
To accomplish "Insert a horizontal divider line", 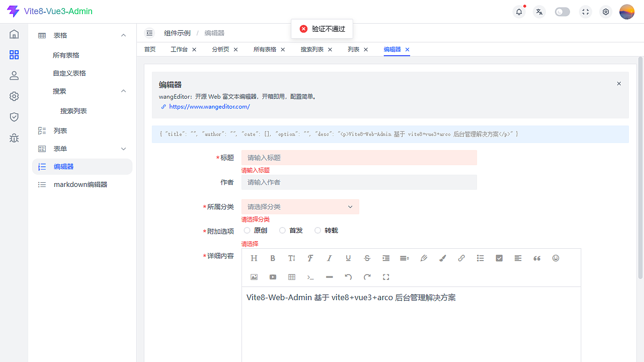I will [330, 277].
